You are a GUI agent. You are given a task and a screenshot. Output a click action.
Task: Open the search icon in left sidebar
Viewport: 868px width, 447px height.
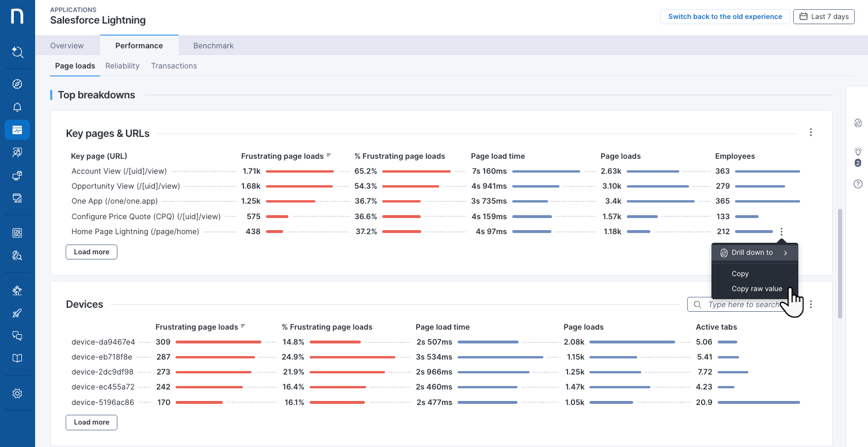(17, 52)
